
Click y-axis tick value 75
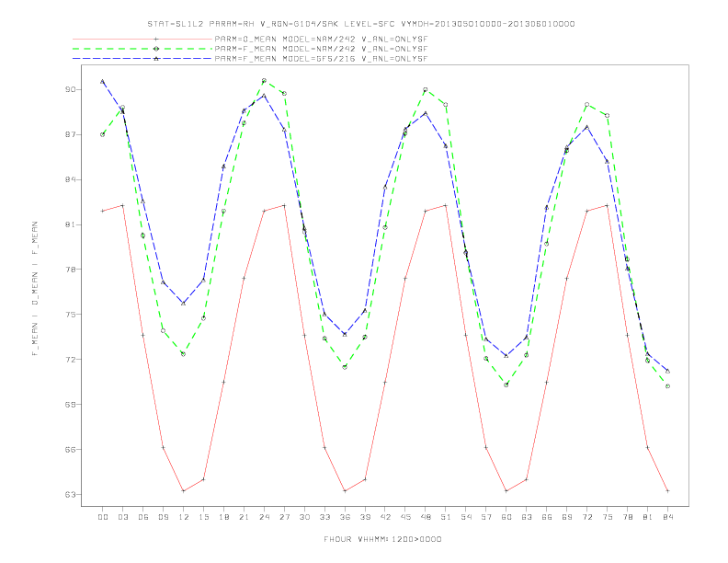coord(70,315)
